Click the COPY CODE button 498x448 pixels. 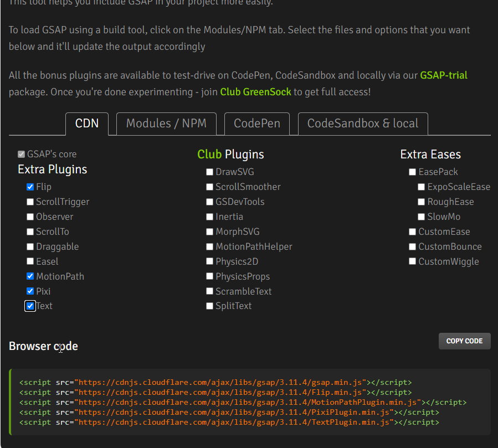[464, 341]
